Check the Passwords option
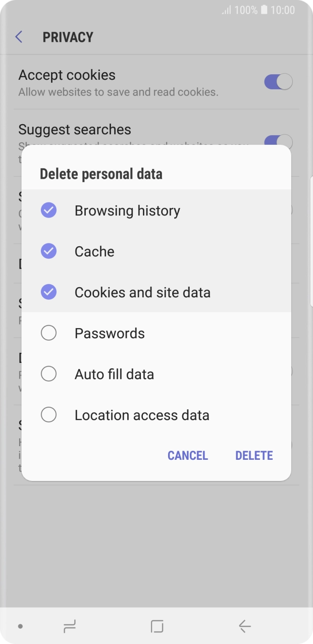The height and width of the screenshot is (644, 313). (x=48, y=333)
